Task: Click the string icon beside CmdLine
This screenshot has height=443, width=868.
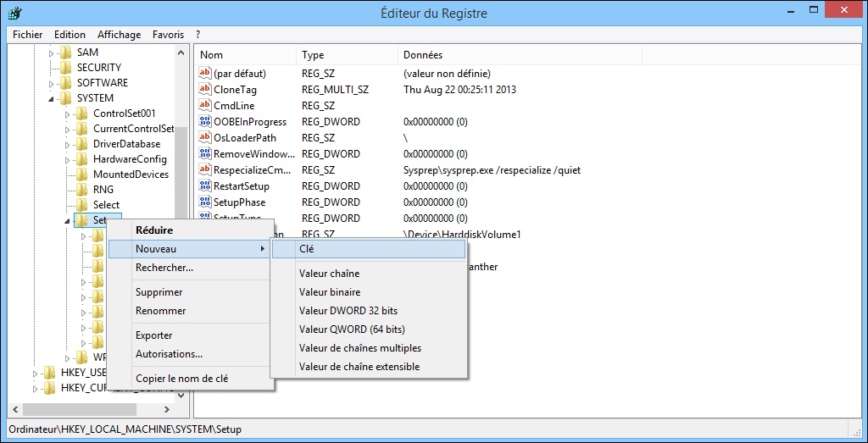Action: pyautogui.click(x=205, y=105)
